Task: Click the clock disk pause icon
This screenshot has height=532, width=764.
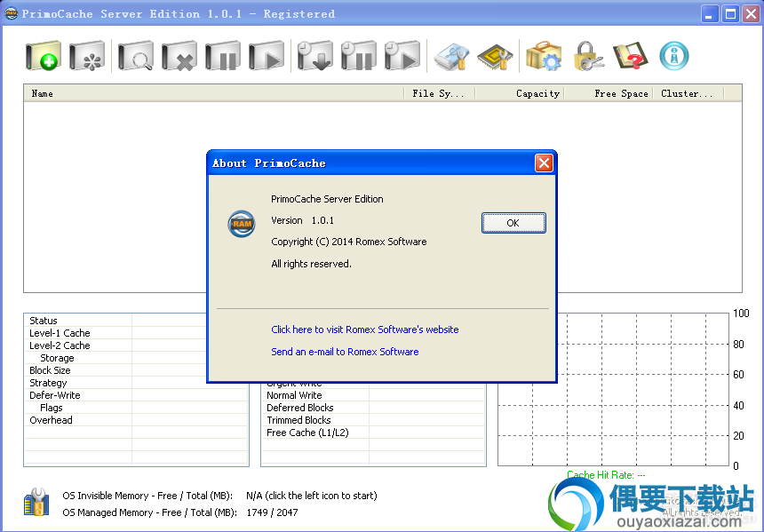Action: point(359,56)
